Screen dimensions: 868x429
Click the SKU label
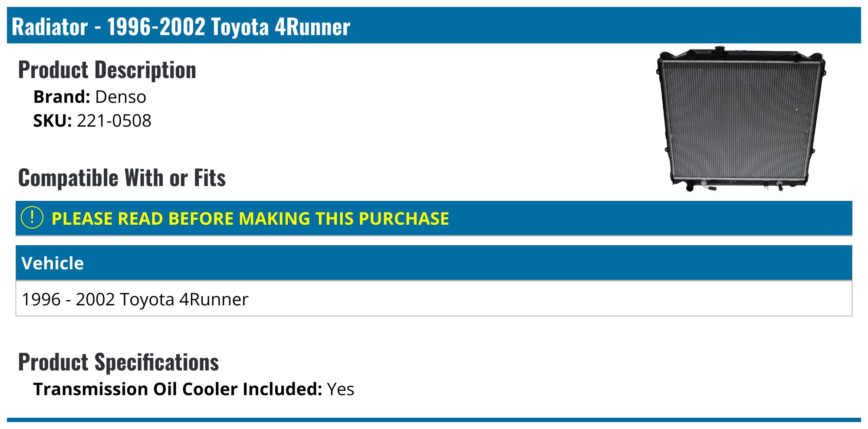53,121
